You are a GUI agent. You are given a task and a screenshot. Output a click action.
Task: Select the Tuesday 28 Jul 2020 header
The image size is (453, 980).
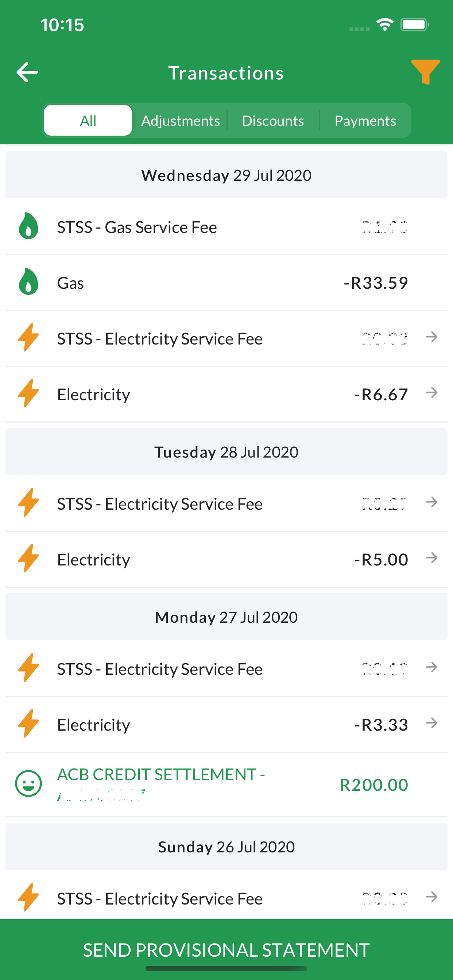pos(226,452)
